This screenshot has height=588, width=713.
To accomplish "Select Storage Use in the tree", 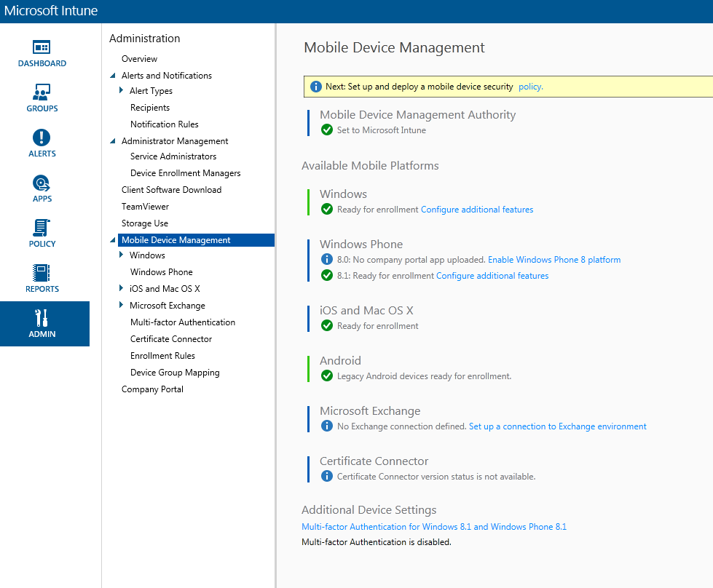I will [145, 223].
